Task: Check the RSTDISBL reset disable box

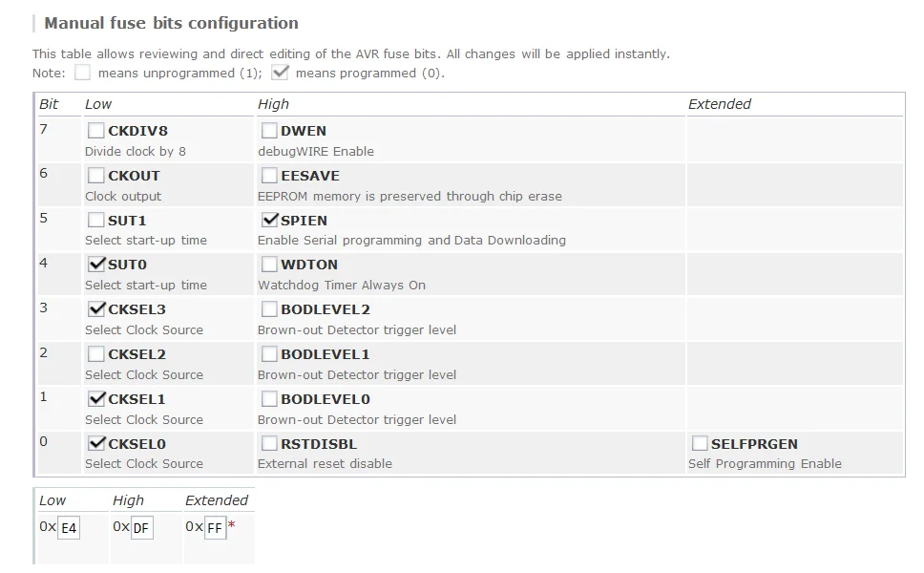Action: point(269,443)
